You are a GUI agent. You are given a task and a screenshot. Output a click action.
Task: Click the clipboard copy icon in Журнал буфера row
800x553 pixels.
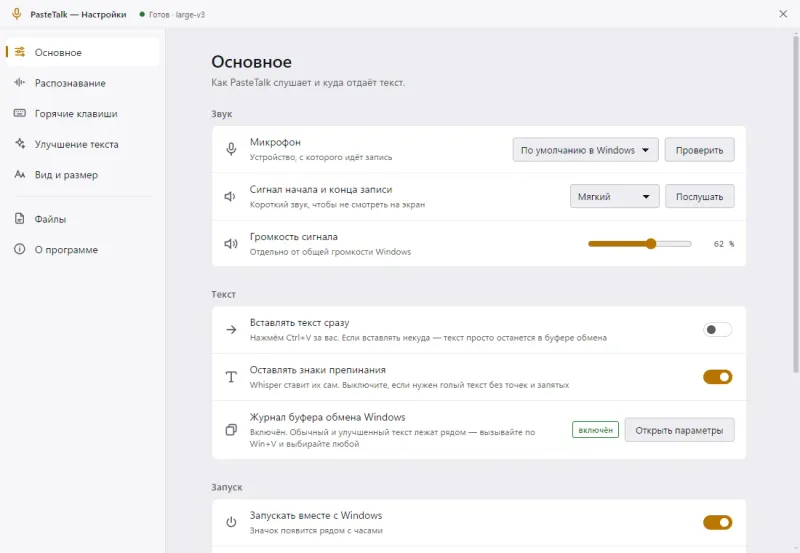[x=231, y=430]
